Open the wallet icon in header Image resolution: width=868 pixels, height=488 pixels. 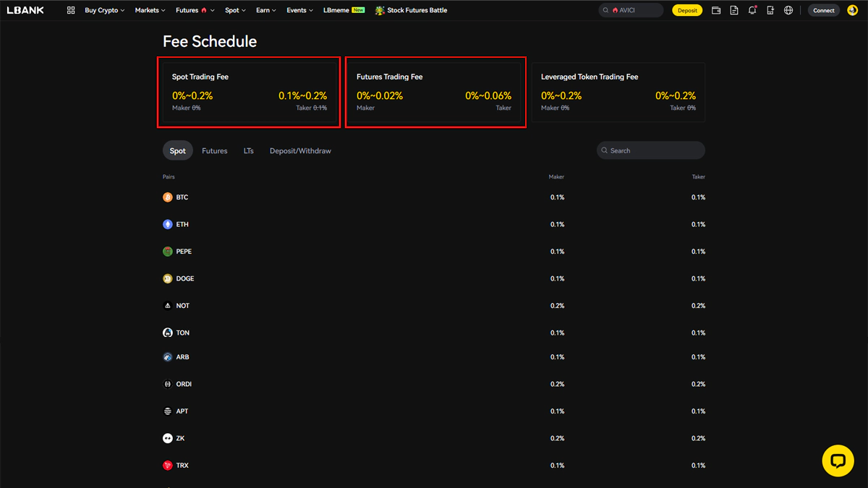[716, 10]
